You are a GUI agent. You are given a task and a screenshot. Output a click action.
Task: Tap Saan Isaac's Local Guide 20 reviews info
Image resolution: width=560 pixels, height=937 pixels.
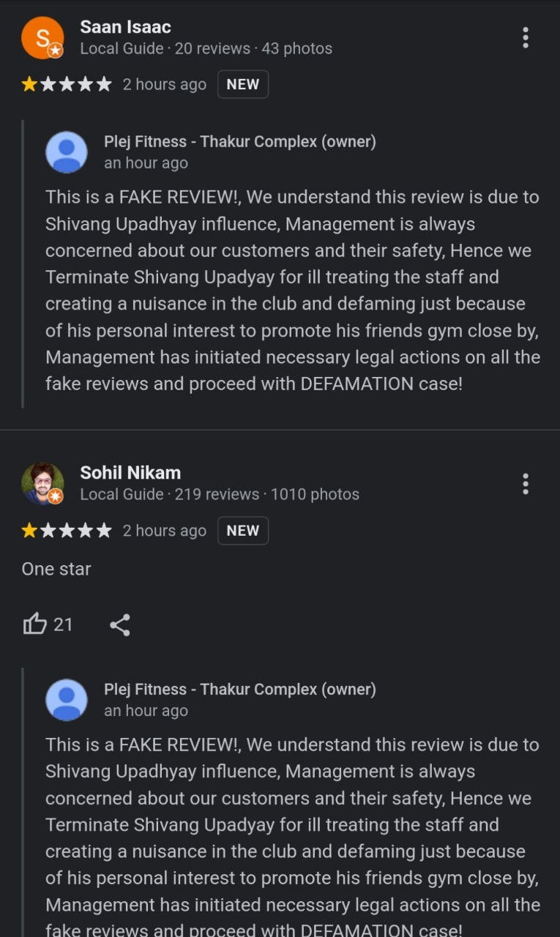click(206, 49)
